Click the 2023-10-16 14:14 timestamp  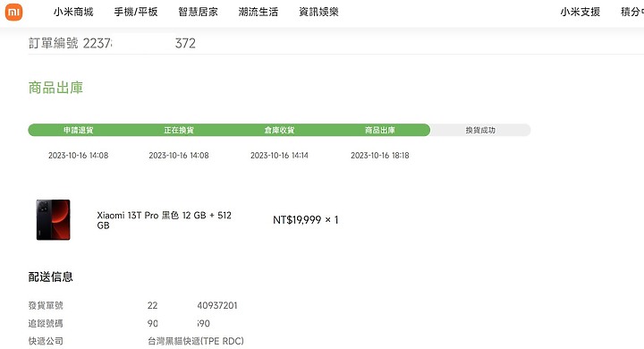[x=279, y=156]
